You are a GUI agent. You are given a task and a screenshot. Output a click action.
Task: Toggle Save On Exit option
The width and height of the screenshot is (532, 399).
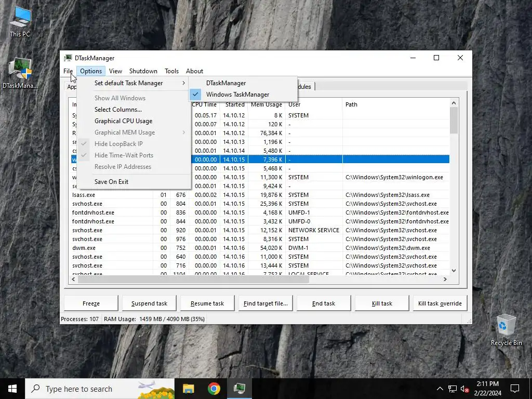[x=134, y=182]
